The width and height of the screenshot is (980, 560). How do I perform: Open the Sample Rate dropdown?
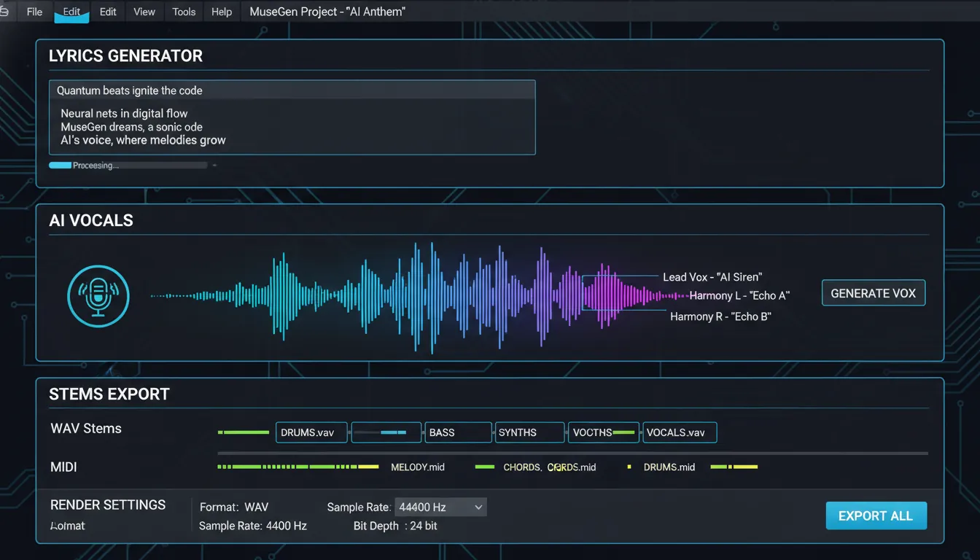pyautogui.click(x=440, y=506)
